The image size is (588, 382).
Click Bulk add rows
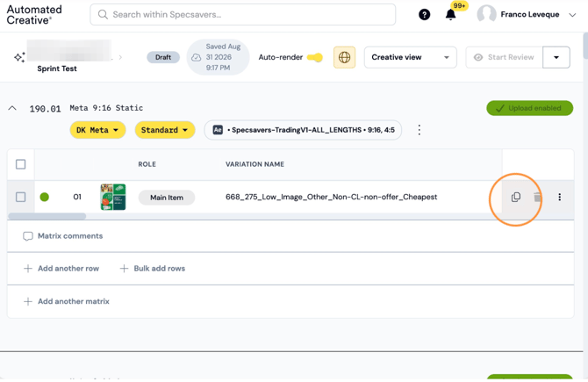coord(152,269)
